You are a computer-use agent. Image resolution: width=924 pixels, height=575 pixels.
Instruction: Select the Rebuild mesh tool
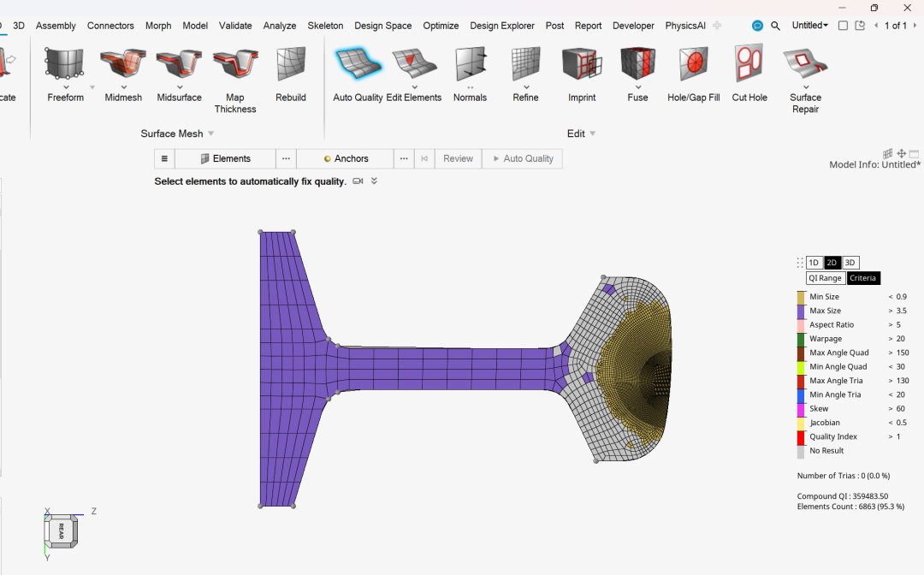pos(291,63)
